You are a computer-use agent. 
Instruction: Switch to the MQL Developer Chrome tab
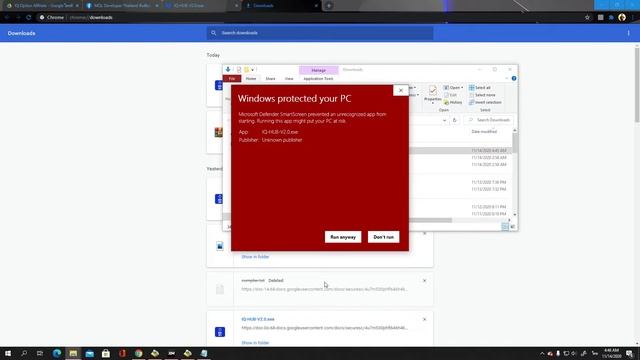122,6
